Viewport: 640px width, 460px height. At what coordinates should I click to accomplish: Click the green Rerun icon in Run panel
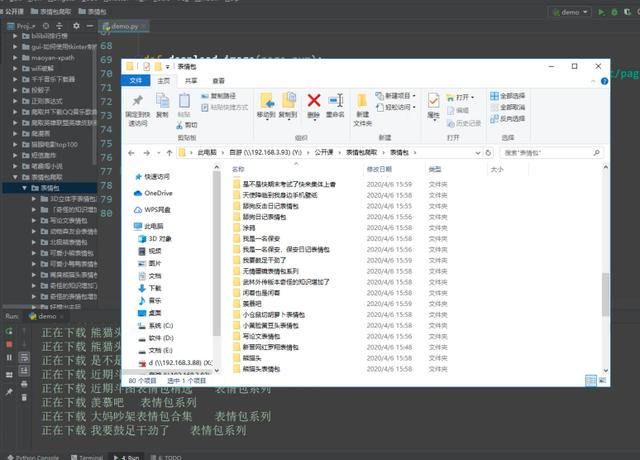coord(9,331)
